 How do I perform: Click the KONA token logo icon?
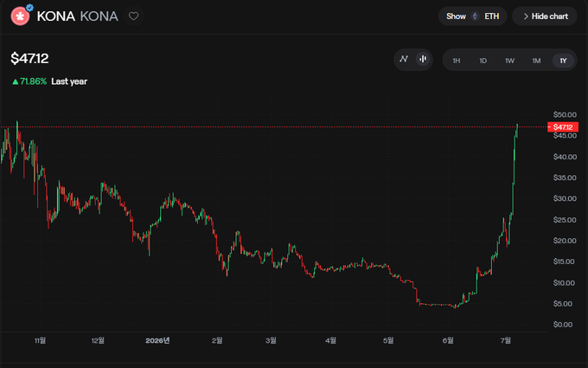(x=20, y=16)
